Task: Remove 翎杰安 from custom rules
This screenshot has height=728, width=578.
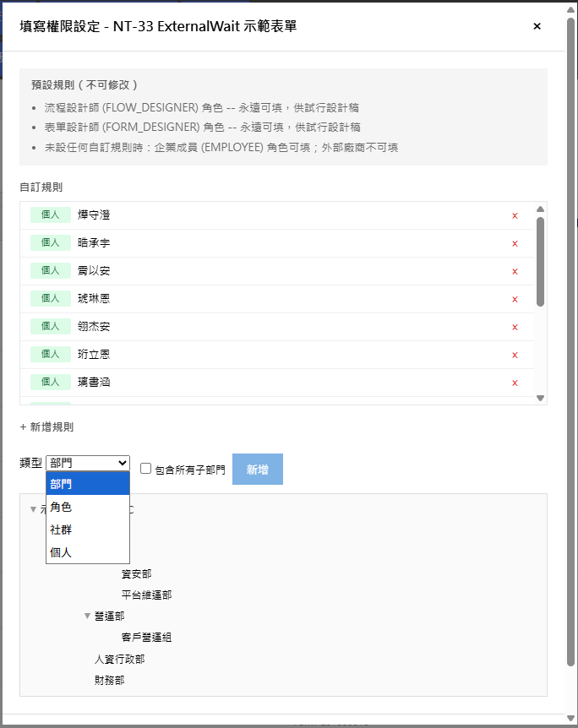Action: pyautogui.click(x=515, y=327)
